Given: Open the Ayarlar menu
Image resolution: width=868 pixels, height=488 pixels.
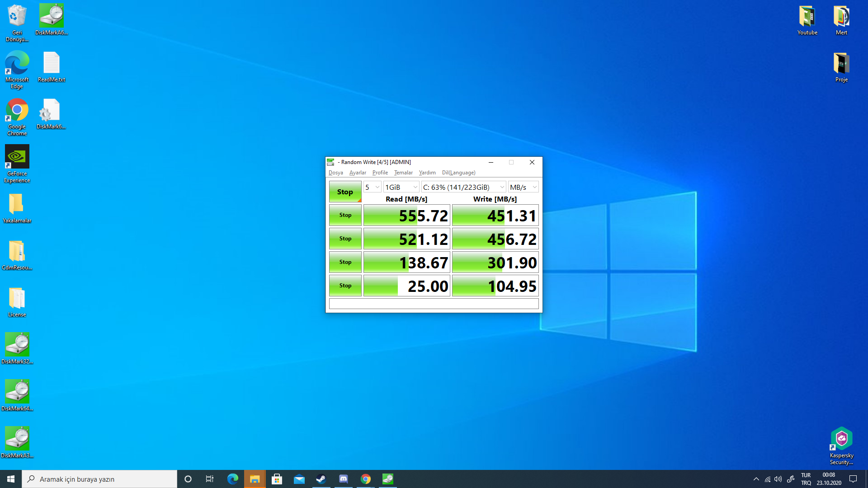Looking at the screenshot, I should (x=358, y=173).
